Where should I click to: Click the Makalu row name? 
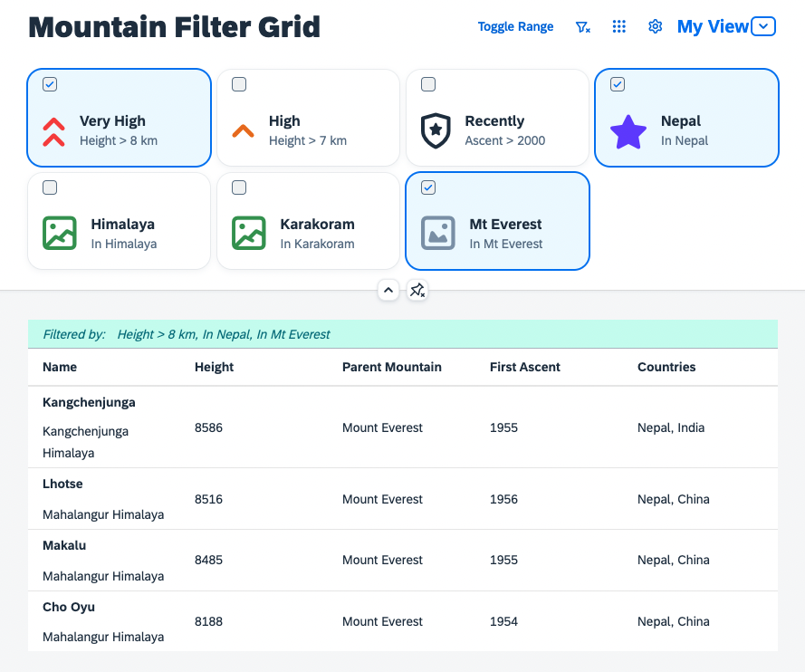64,546
